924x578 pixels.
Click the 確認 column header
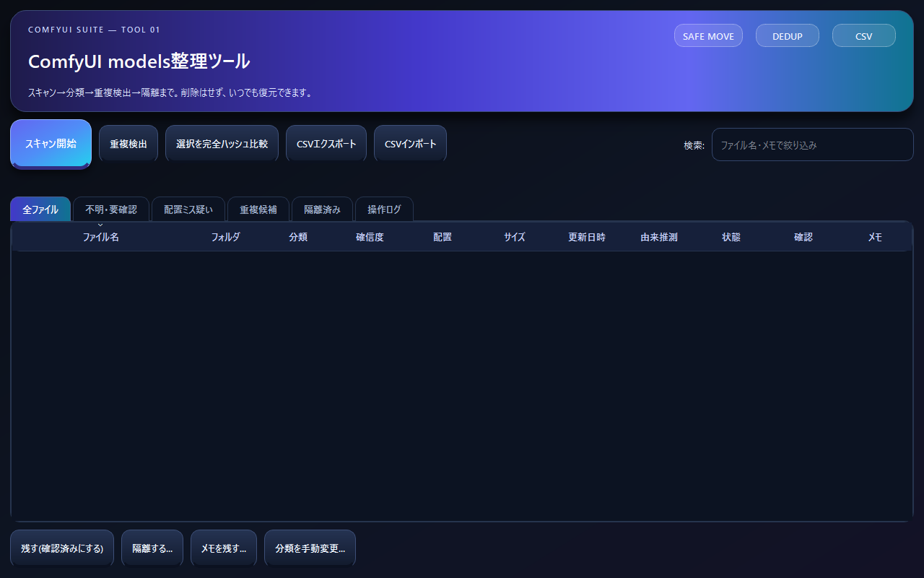(x=803, y=237)
